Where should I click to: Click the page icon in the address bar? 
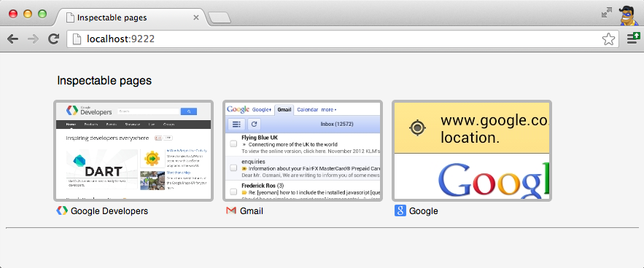click(77, 39)
